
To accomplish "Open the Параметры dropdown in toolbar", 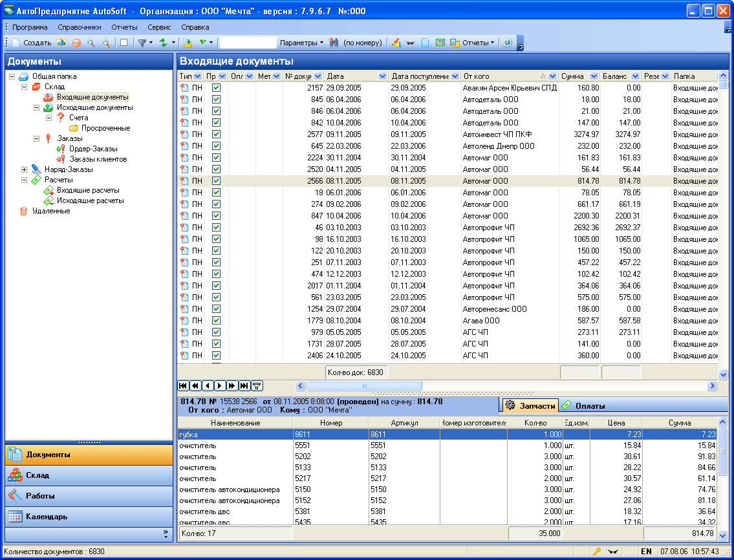I will coord(301,43).
